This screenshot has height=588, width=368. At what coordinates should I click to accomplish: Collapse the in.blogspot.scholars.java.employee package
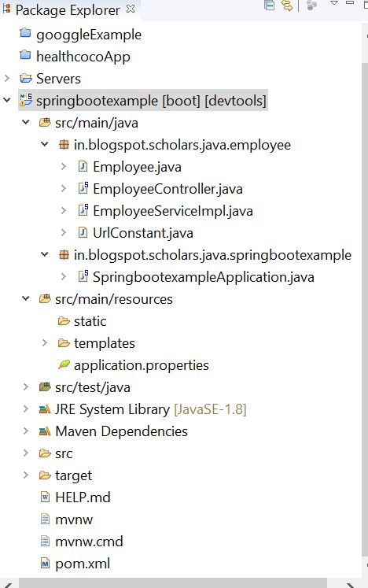pyautogui.click(x=44, y=144)
